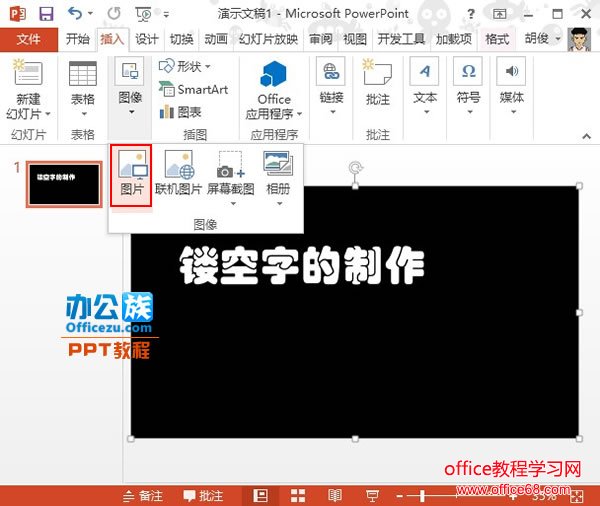
Task: Open the 文件 File tab
Action: [x=29, y=39]
